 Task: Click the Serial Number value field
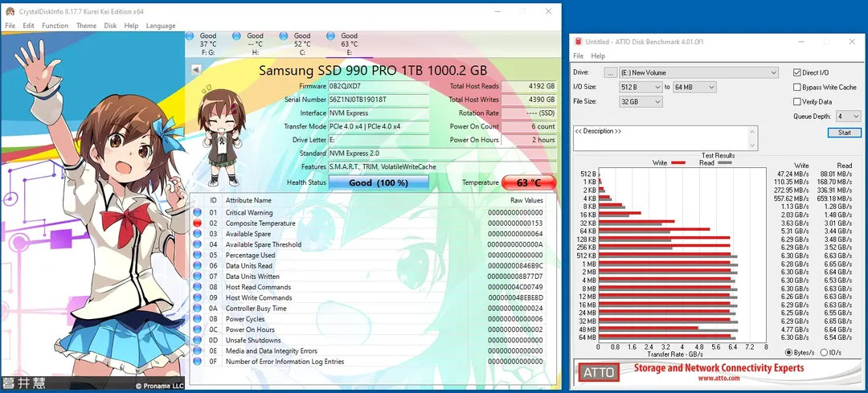[x=379, y=100]
